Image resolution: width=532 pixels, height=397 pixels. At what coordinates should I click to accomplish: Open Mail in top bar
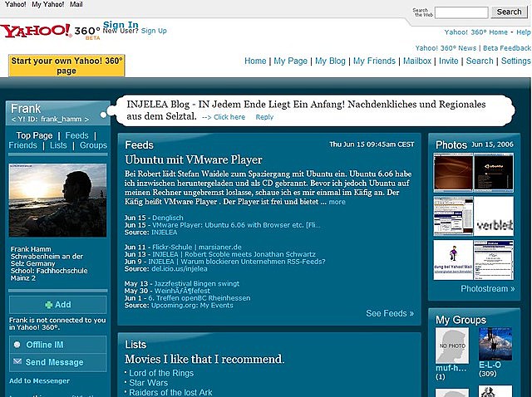(76, 4)
